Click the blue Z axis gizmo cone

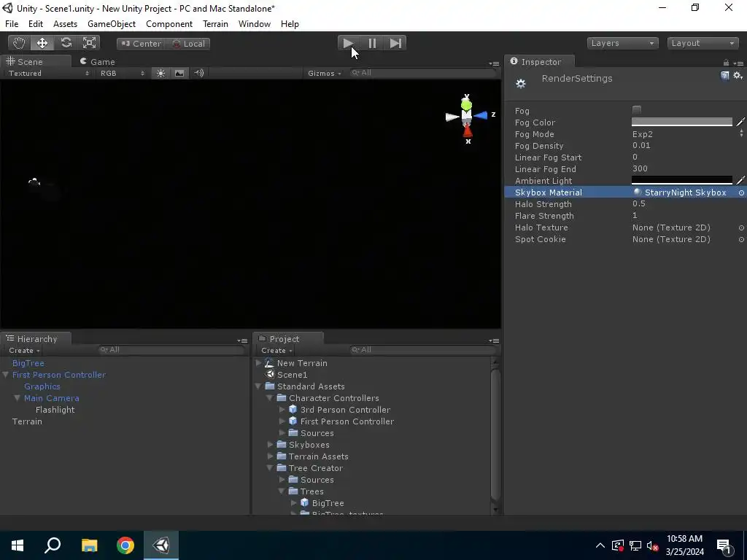pyautogui.click(x=481, y=115)
